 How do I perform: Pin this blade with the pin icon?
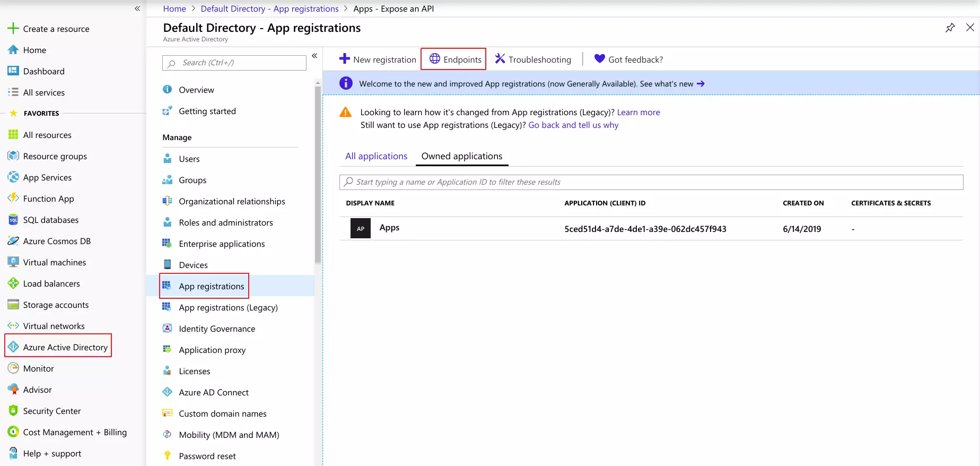(x=950, y=28)
